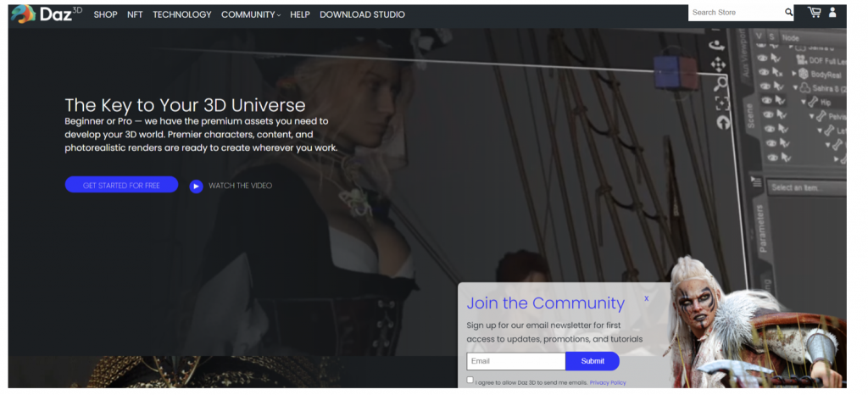Open the TECHNOLOGY nav item

tap(182, 15)
